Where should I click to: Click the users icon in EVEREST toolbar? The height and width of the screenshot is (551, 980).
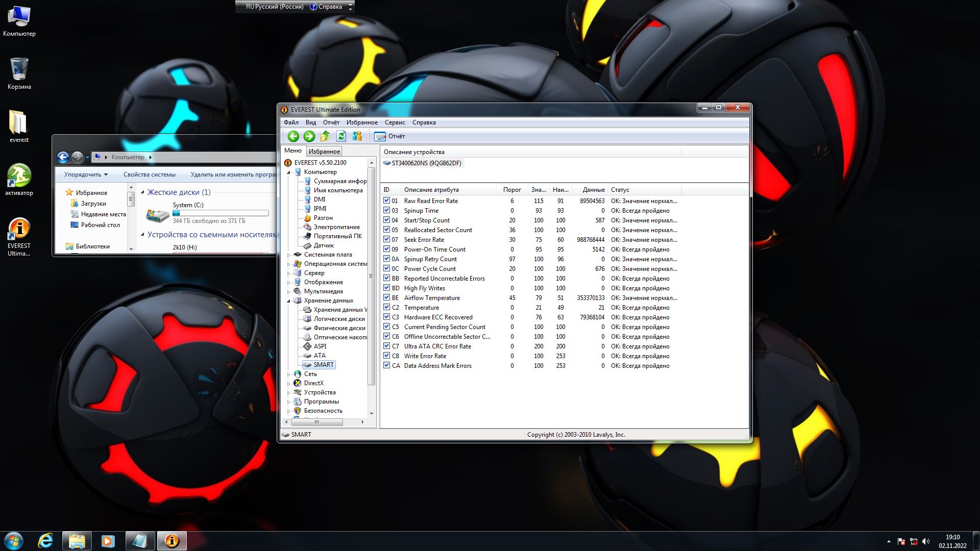pos(357,136)
